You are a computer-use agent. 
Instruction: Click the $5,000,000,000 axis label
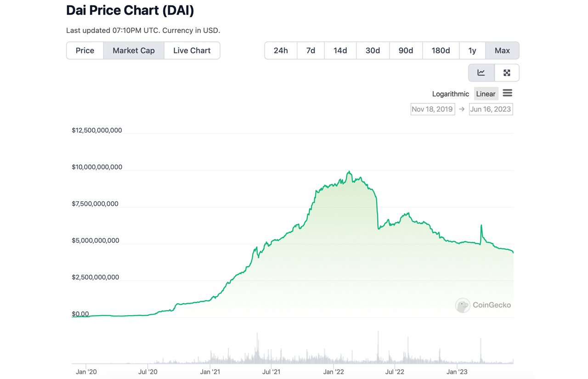click(96, 241)
